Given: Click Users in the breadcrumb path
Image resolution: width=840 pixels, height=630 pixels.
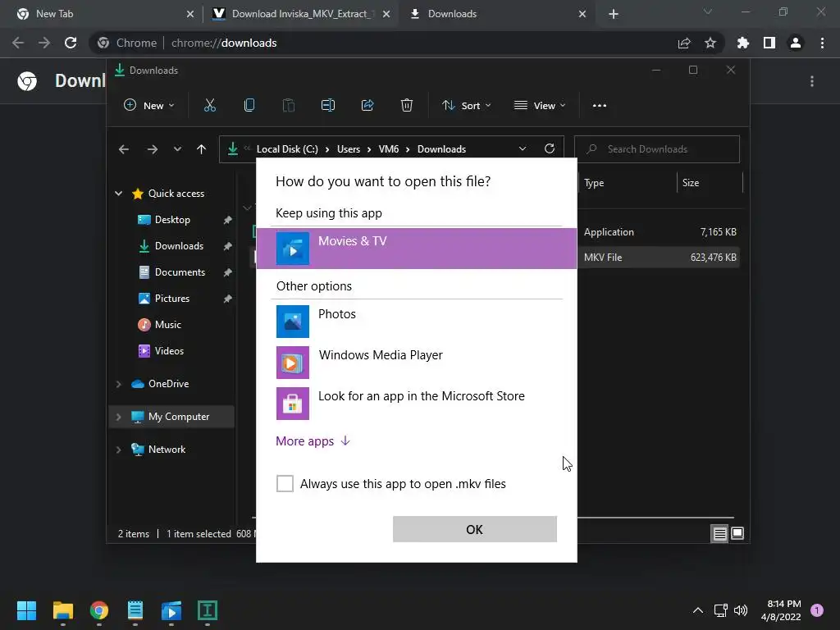Looking at the screenshot, I should [x=349, y=149].
